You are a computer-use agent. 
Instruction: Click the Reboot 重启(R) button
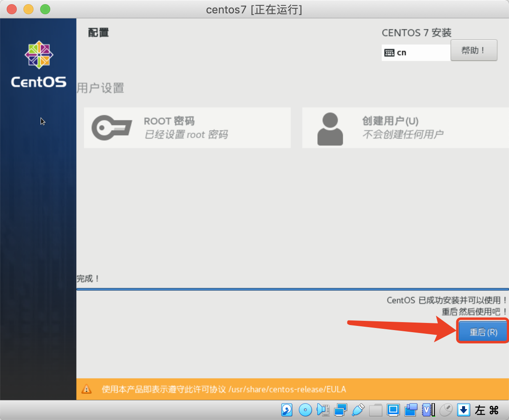tap(483, 331)
